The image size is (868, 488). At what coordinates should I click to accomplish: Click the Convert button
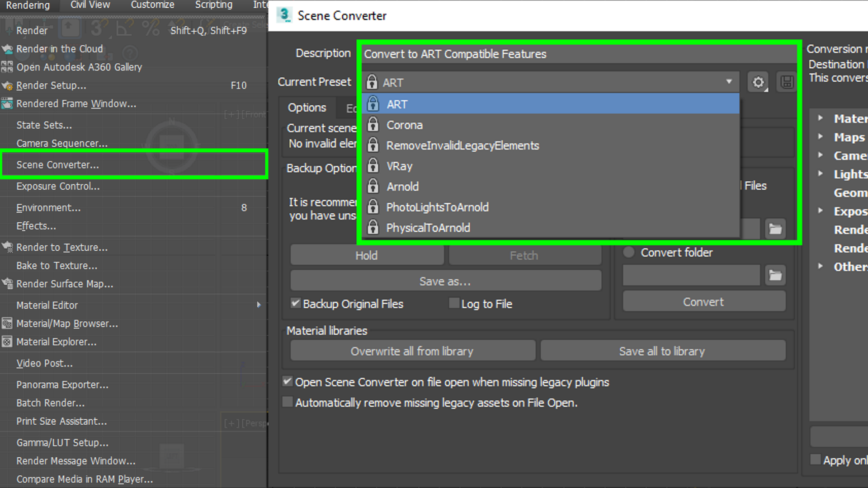(x=703, y=301)
